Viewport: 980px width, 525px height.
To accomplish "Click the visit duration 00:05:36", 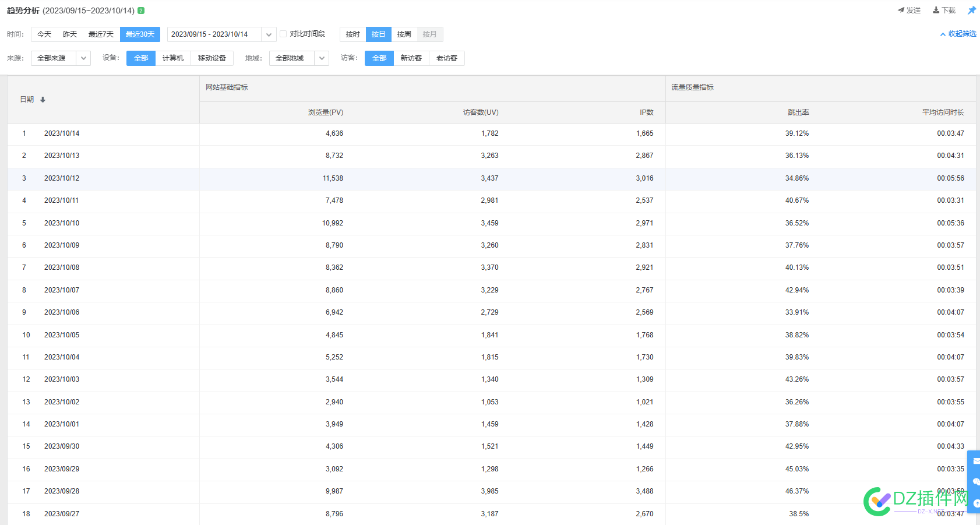I will pos(950,223).
